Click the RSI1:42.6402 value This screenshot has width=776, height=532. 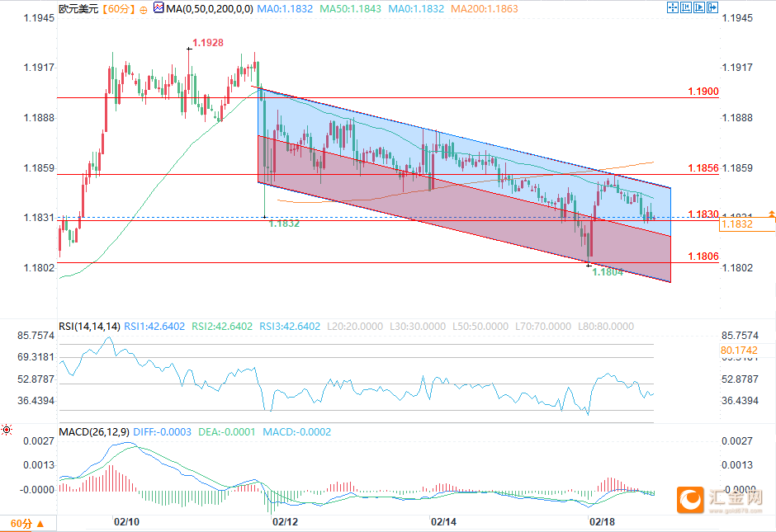154,327
